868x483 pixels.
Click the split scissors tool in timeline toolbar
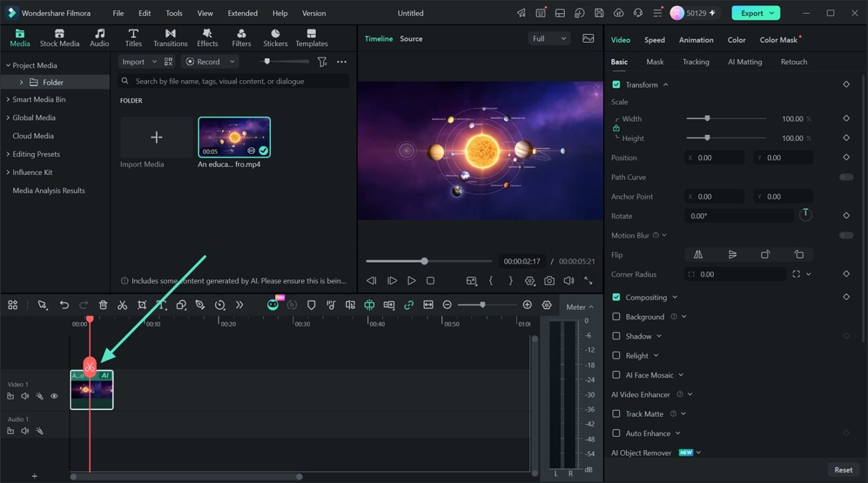(x=122, y=305)
